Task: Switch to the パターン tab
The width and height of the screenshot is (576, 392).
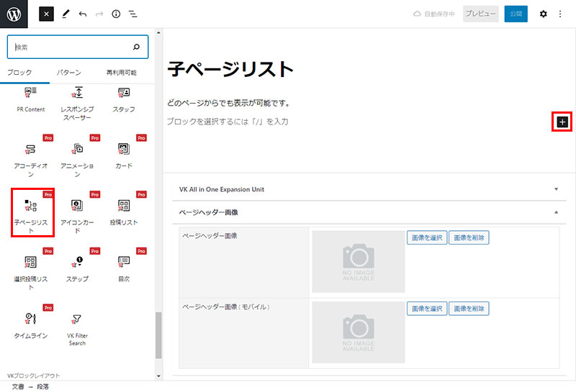Action: (x=68, y=73)
